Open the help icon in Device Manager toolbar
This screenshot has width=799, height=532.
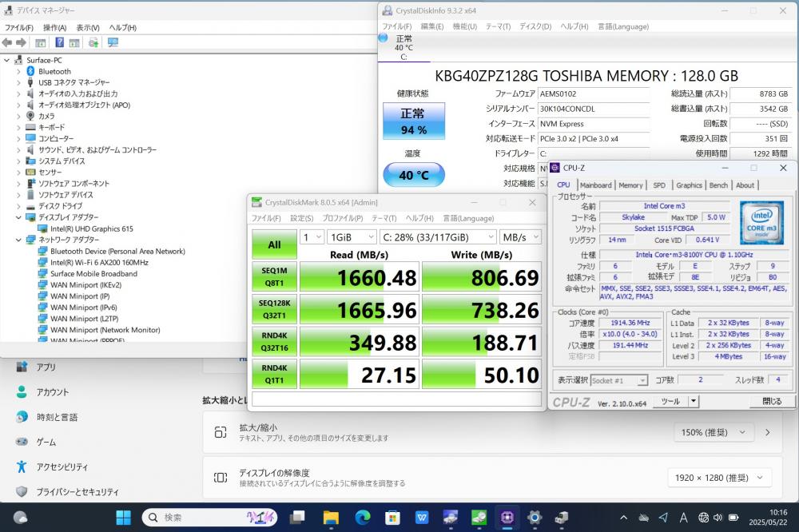coord(60,43)
